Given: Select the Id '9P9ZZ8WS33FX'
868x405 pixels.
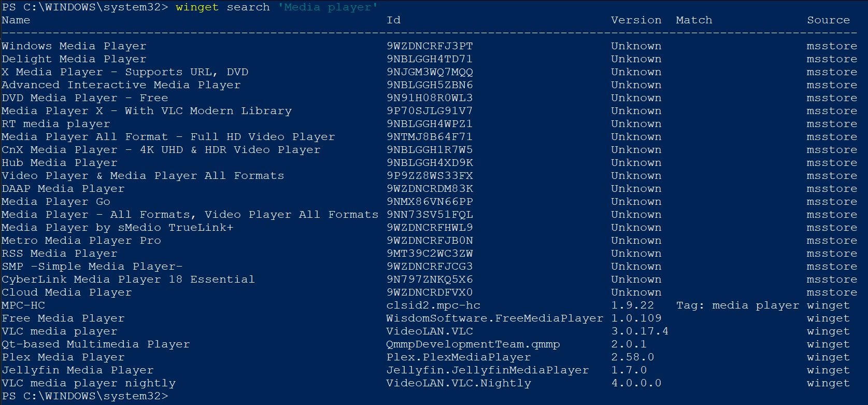Looking at the screenshot, I should pos(430,176).
